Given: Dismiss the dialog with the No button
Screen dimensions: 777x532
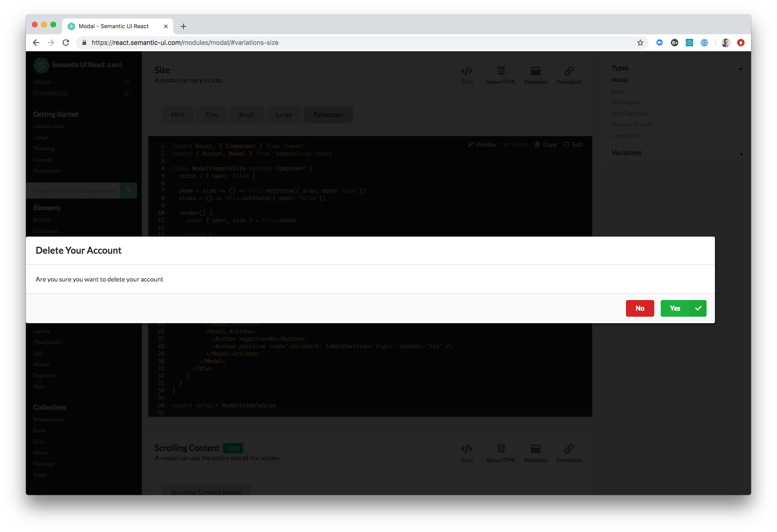Looking at the screenshot, I should [640, 308].
